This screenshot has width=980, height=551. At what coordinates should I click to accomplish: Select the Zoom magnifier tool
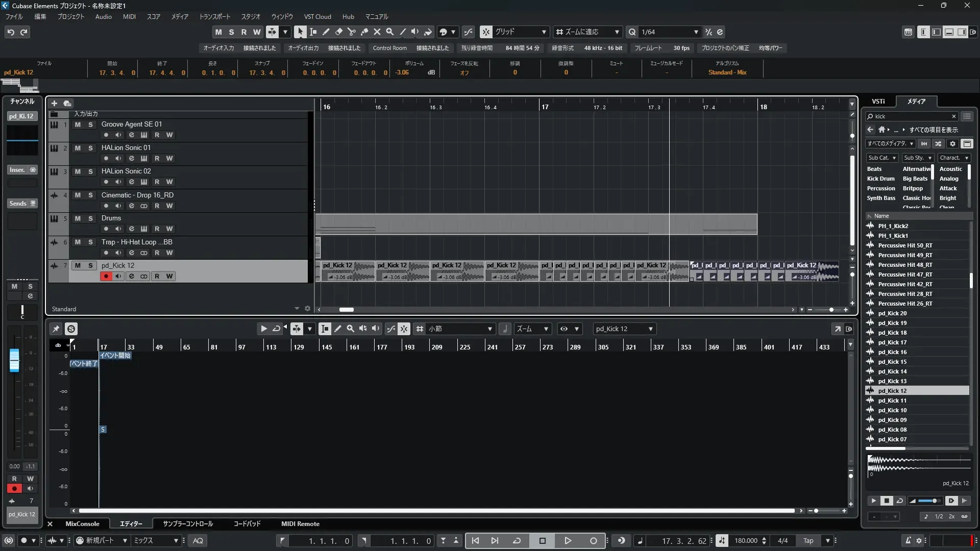tap(389, 32)
